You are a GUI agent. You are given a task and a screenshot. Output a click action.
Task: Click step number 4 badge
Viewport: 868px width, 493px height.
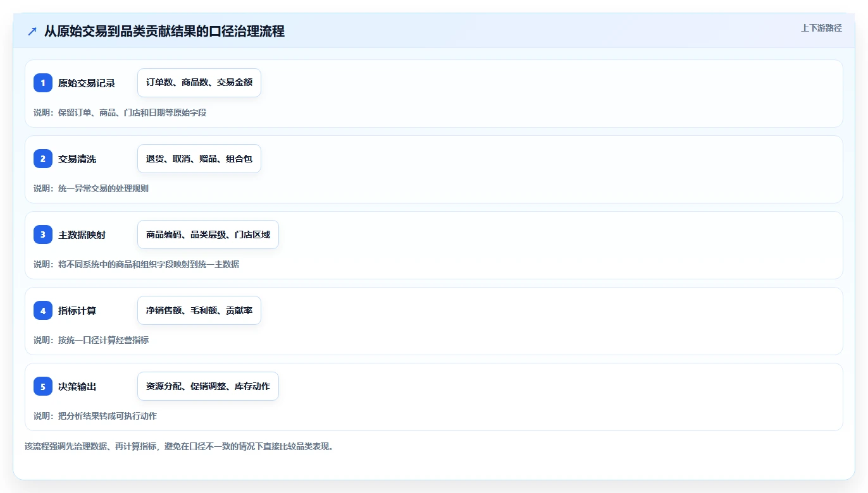point(43,310)
